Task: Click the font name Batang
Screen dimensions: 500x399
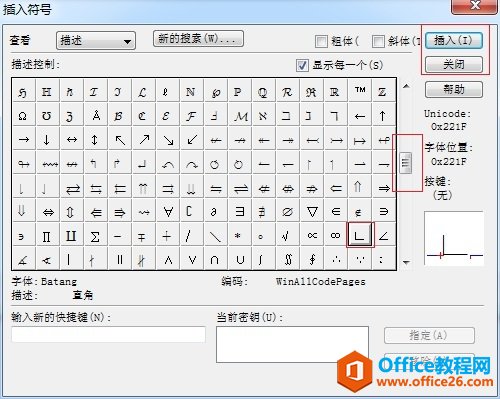Action: pos(59,282)
